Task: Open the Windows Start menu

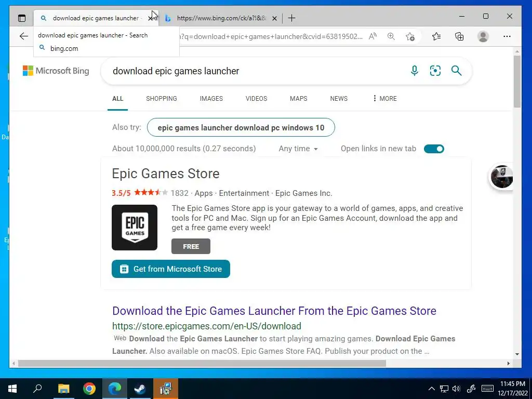Action: (x=12, y=389)
